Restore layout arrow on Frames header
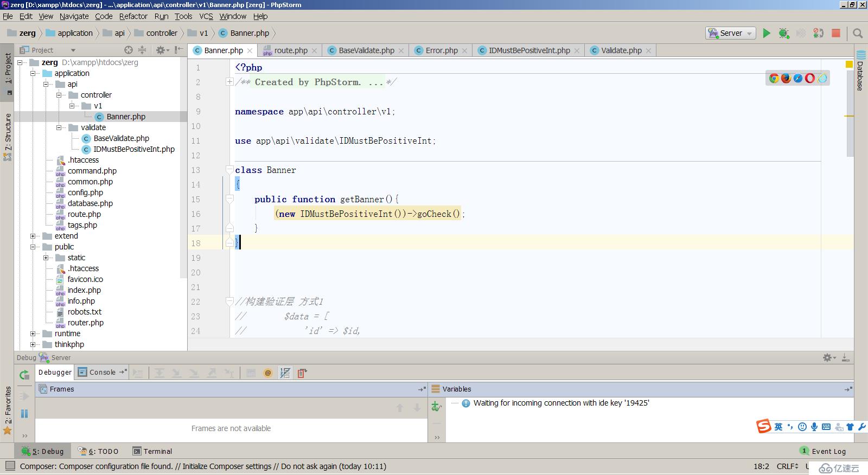The height and width of the screenshot is (475, 868). point(422,389)
